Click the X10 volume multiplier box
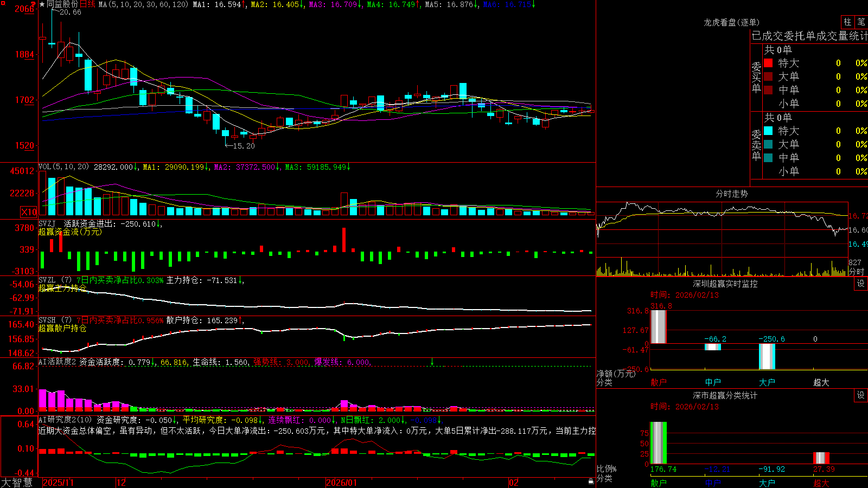This screenshot has width=868, height=488. [x=29, y=212]
